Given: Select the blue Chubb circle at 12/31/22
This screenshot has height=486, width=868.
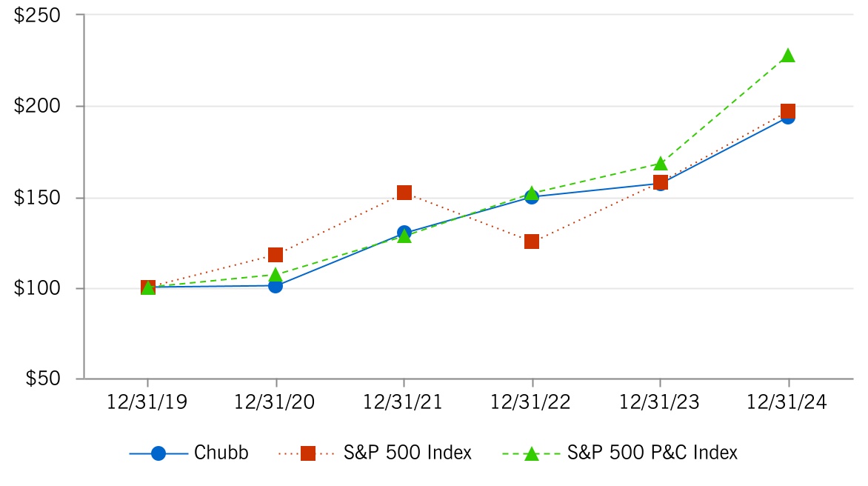Looking at the screenshot, I should 532,197.
